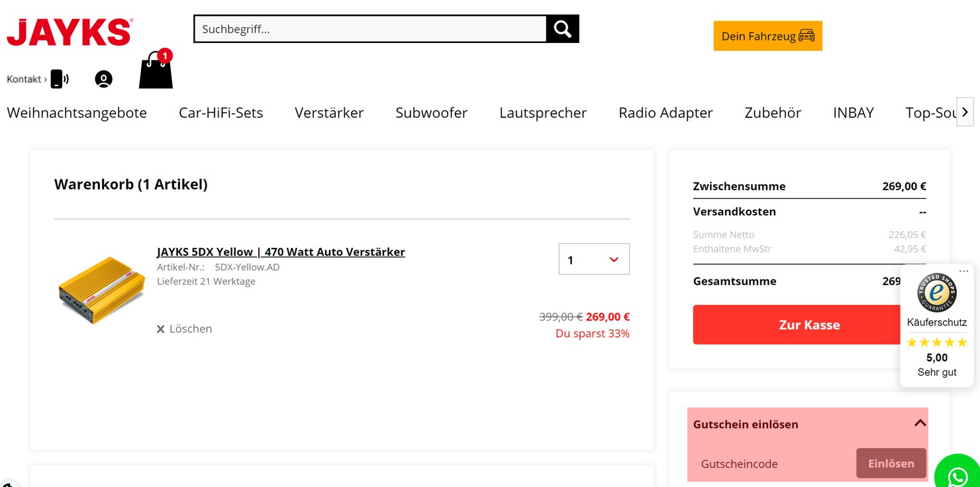The height and width of the screenshot is (487, 980).
Task: Click the Käuferschutz text on the badge
Action: tap(937, 323)
